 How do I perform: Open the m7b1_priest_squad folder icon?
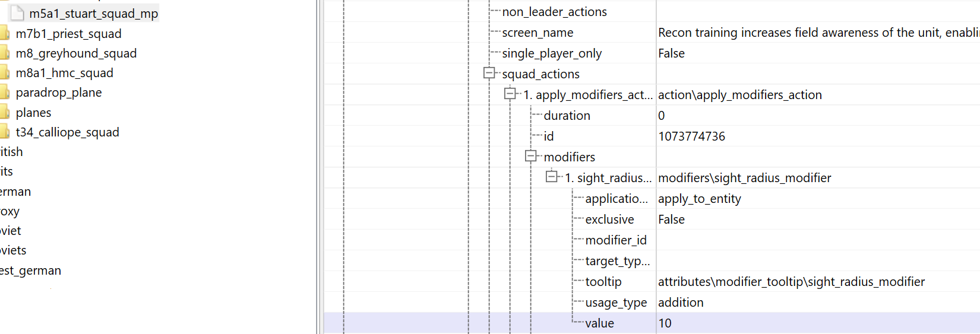point(4,33)
